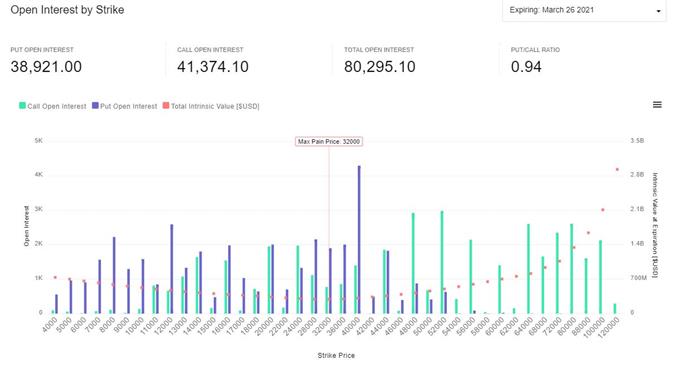
Task: Click the Open Interest by Strike heading
Action: tap(67, 10)
